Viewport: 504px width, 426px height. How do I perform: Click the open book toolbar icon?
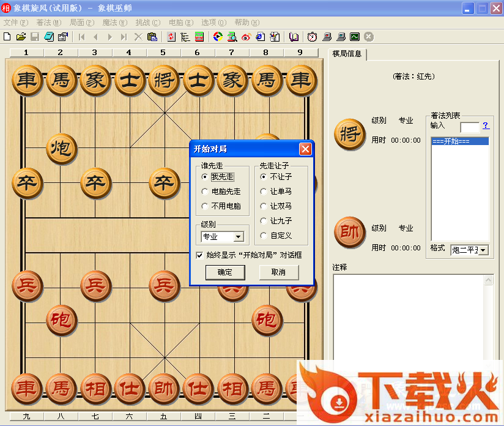point(294,37)
